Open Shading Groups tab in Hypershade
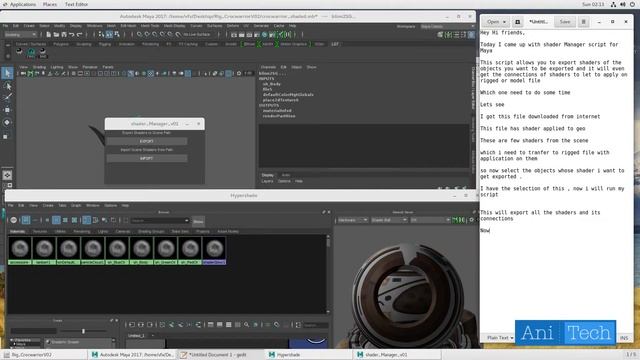Viewport: 640px width, 360px height. coord(151,231)
